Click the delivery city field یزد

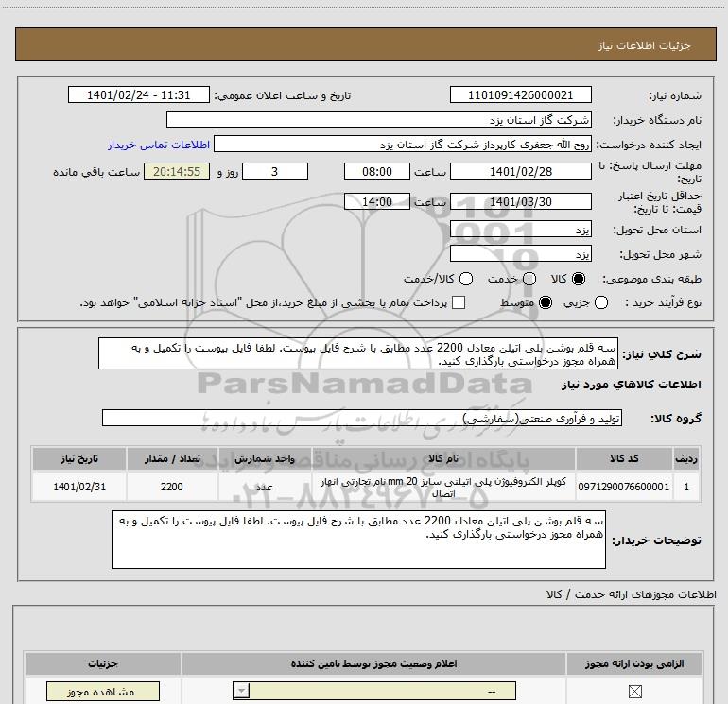point(520,254)
